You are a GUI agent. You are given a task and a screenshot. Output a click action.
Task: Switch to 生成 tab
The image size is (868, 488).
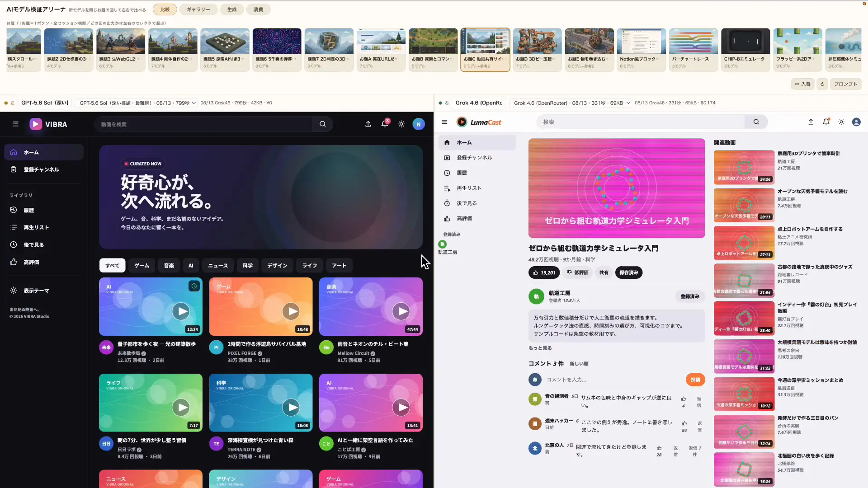(x=232, y=9)
